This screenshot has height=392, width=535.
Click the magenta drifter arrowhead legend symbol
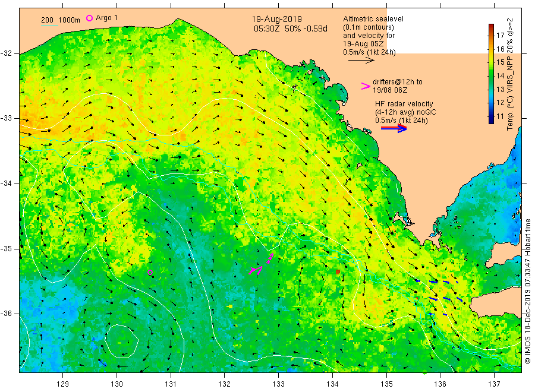[366, 86]
